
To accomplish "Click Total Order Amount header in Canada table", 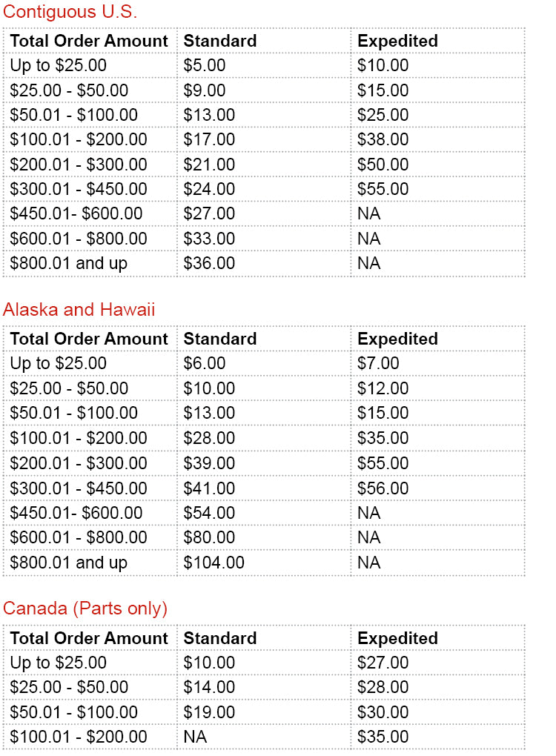I will point(89,638).
